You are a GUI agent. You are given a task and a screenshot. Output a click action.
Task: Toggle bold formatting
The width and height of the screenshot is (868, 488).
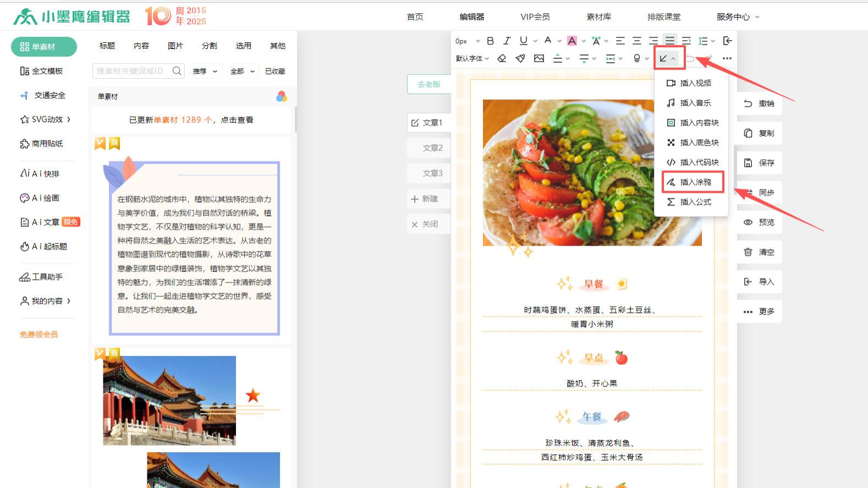491,41
